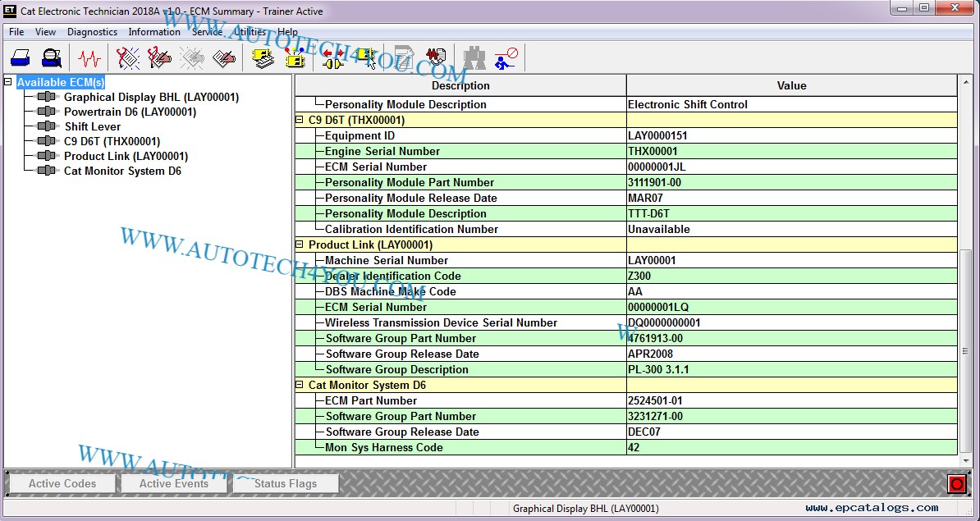
Task: Open the Status Tool waveform icon
Action: [x=89, y=58]
